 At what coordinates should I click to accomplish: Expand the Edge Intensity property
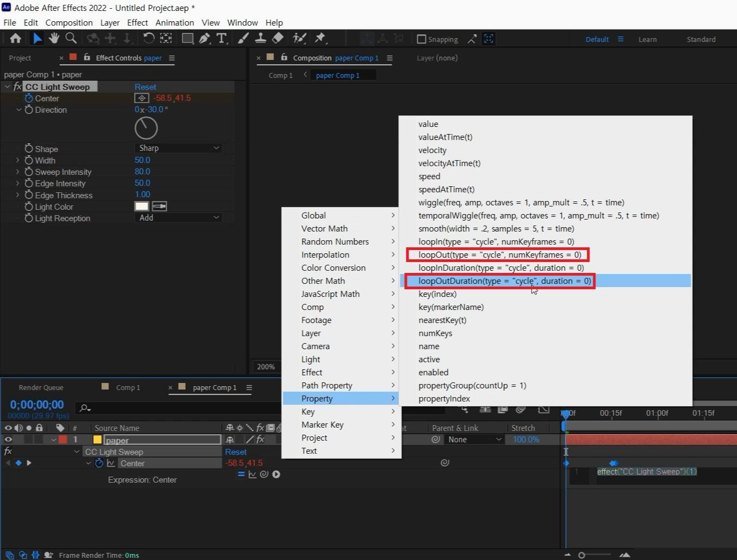point(18,183)
